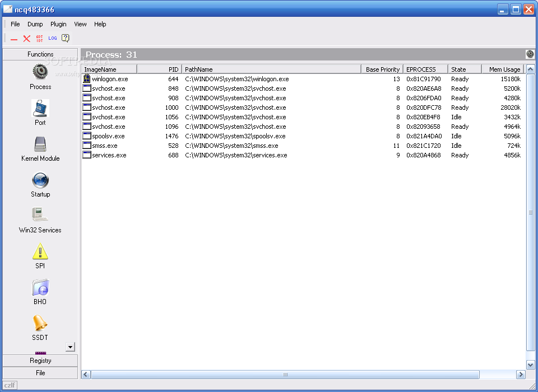Screen dimensions: 538x392
Task: Click the smss.exe process icon
Action: coord(87,146)
